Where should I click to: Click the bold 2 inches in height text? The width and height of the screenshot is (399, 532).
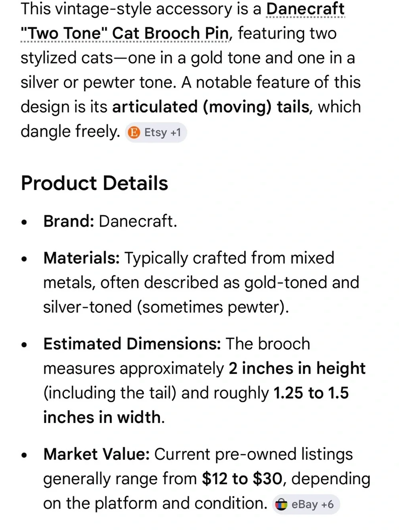click(297, 368)
